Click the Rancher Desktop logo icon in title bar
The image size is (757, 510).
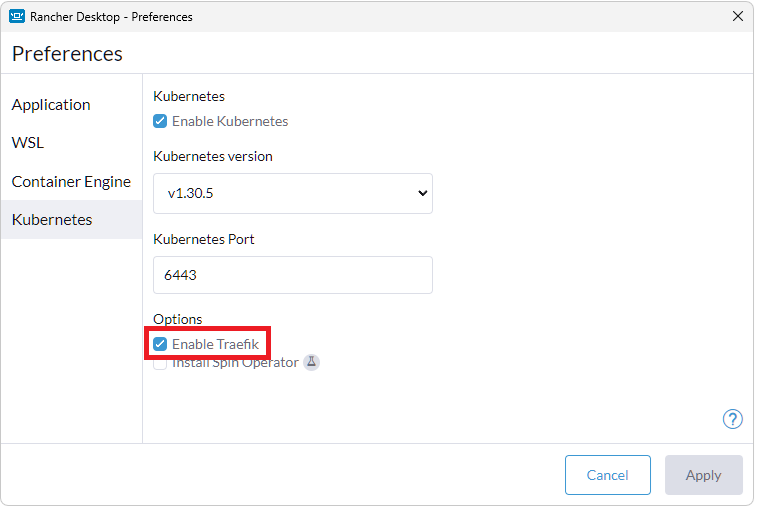point(17,16)
